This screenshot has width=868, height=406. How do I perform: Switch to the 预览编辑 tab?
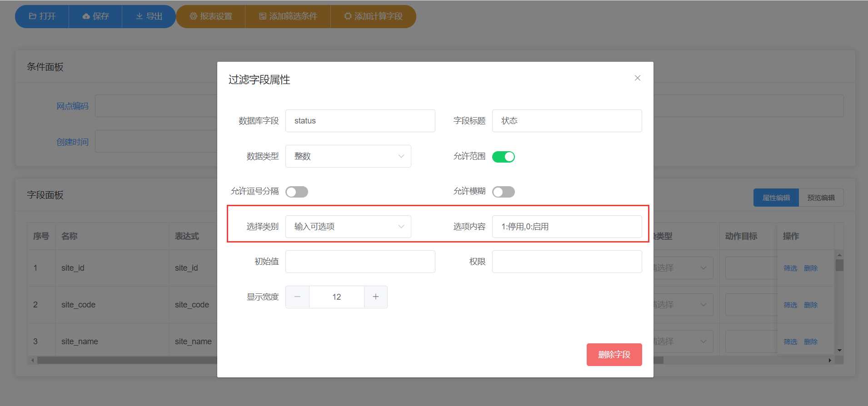point(821,198)
